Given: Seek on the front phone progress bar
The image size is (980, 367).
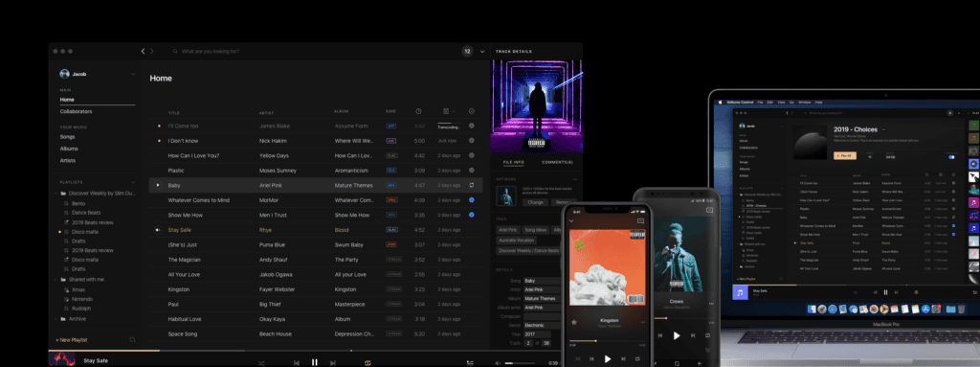Looking at the screenshot, I should [x=608, y=341].
